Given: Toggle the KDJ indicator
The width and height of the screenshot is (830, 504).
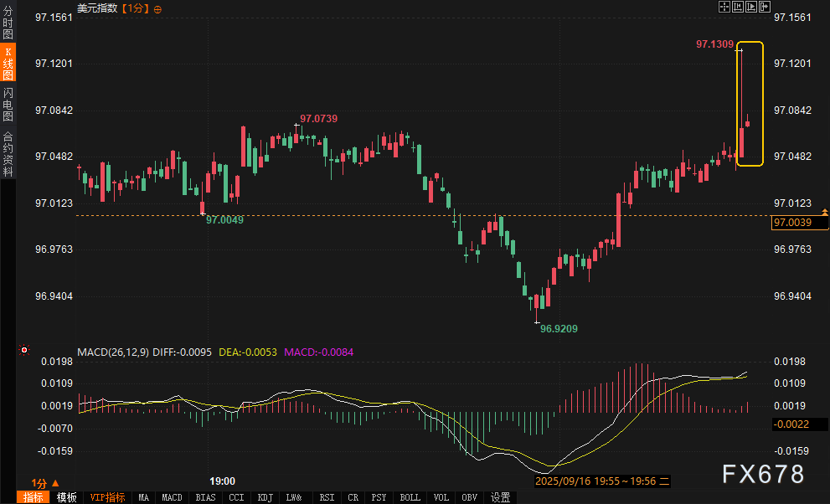Looking at the screenshot, I should click(x=265, y=497).
